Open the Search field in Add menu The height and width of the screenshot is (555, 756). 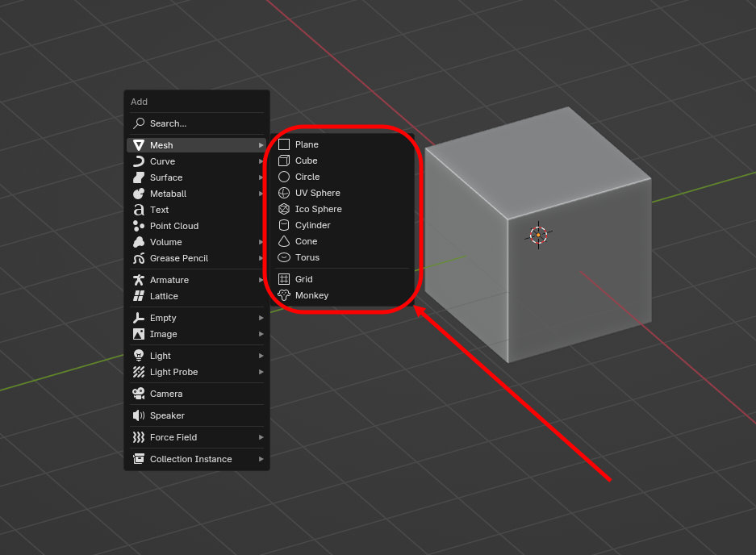[197, 123]
